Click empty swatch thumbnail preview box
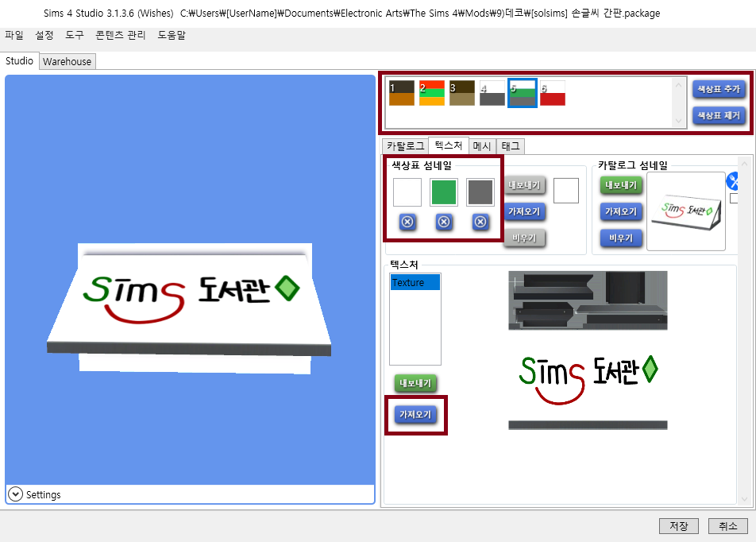Viewport: 756px width, 542px height. point(566,191)
